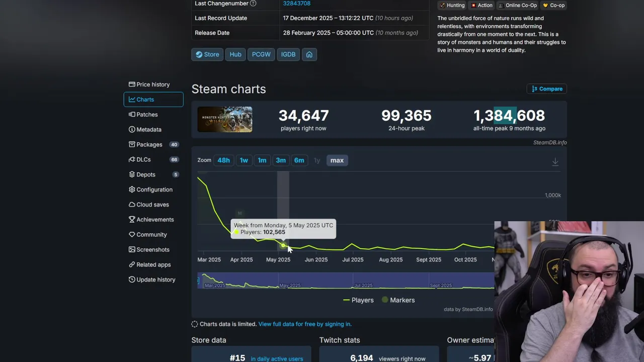
Task: Click the IGDB button
Action: tap(288, 54)
